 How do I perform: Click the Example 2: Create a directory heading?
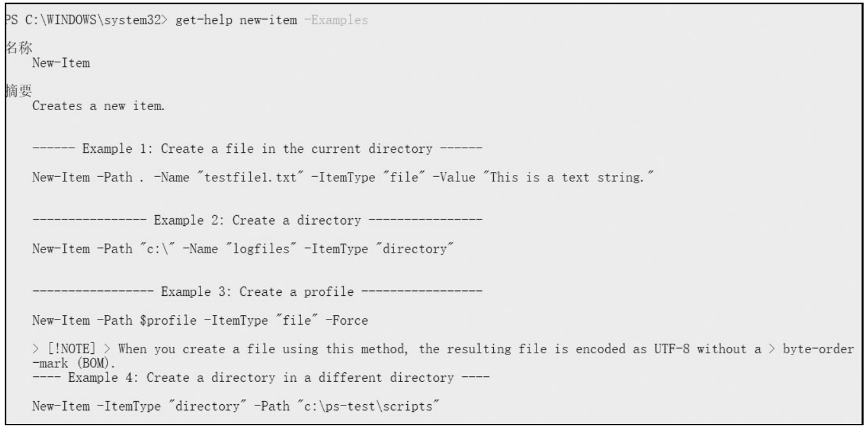click(257, 220)
